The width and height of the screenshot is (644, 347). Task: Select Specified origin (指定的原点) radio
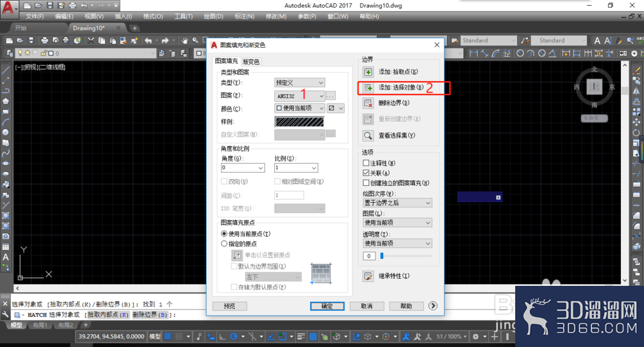224,243
